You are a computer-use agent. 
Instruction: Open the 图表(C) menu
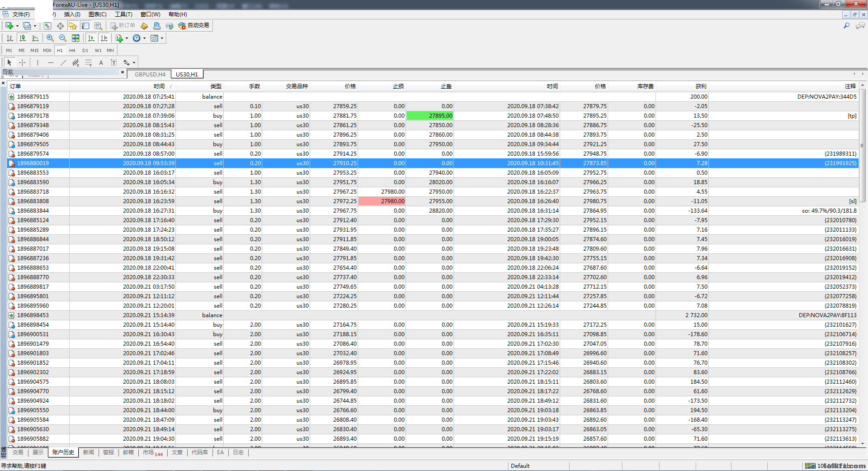coord(97,14)
